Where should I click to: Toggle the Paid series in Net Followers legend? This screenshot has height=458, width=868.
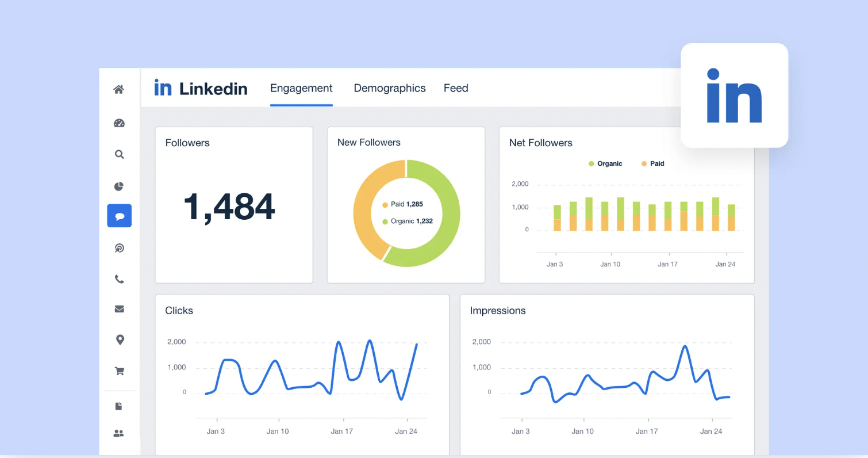click(652, 163)
